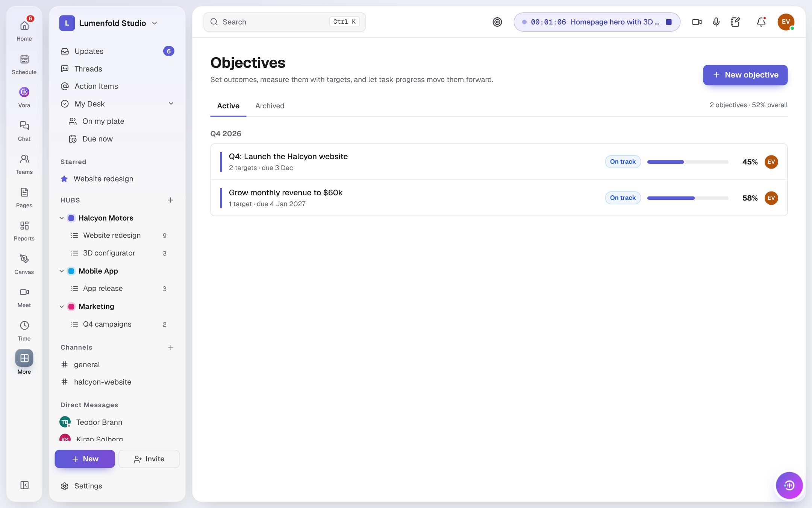Collapse the My Desk section chevron
Screen dimensions: 812x508
(171, 103)
